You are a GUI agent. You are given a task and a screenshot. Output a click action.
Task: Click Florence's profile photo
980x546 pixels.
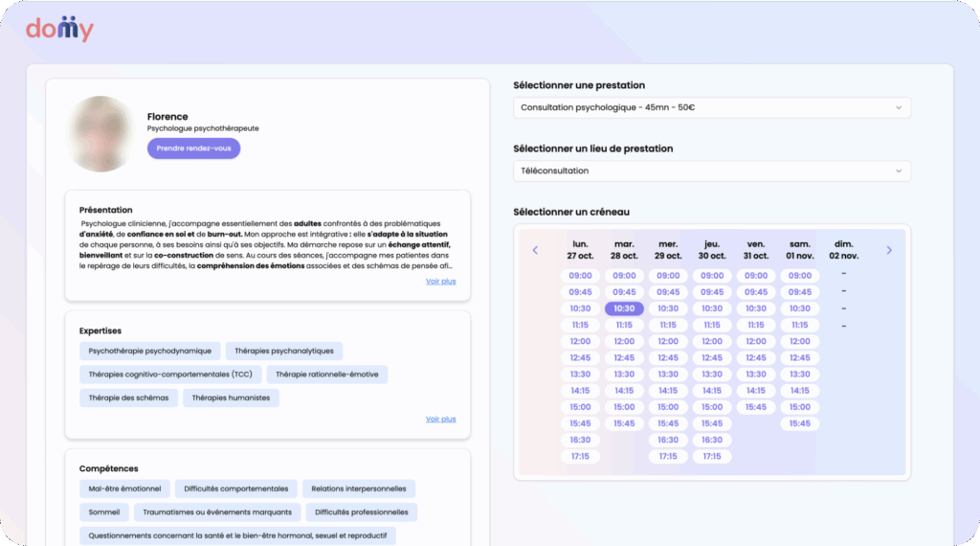[x=100, y=134]
